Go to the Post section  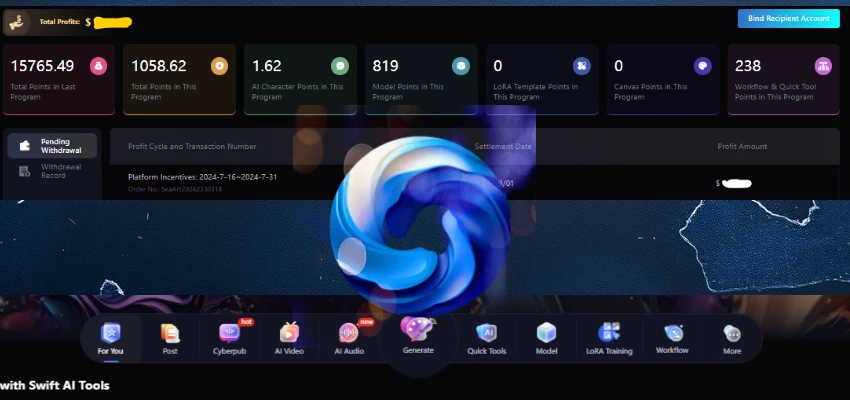[170, 338]
